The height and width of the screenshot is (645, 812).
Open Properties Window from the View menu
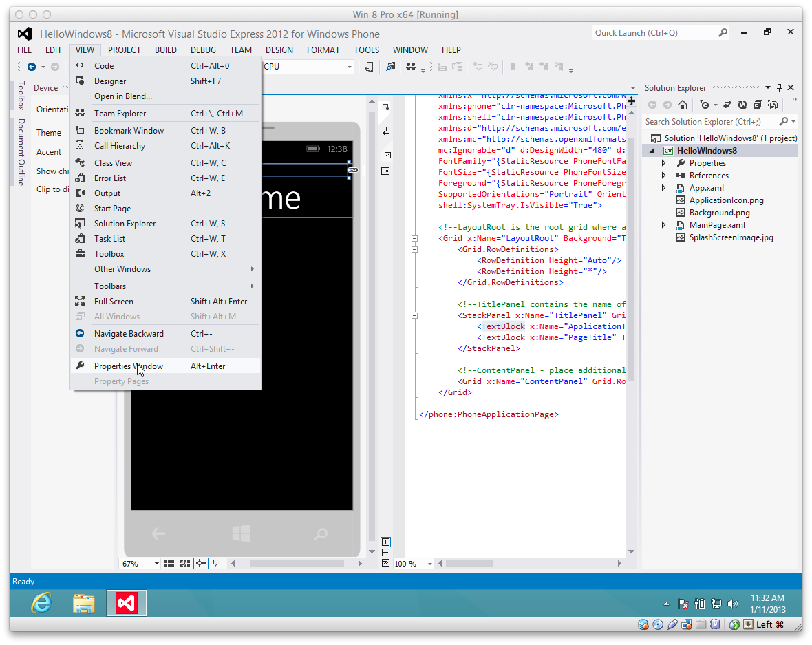pos(165,366)
